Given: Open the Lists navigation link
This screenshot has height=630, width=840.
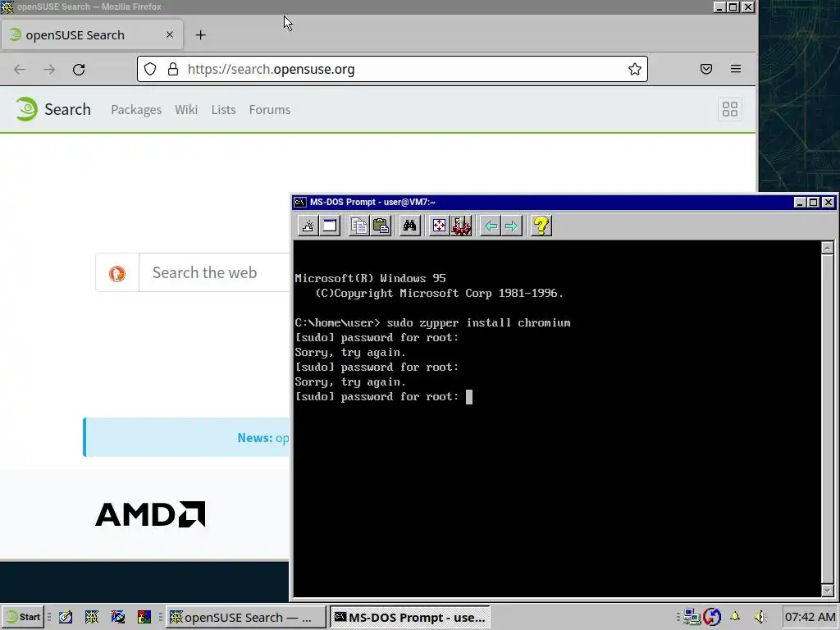Looking at the screenshot, I should point(223,109).
